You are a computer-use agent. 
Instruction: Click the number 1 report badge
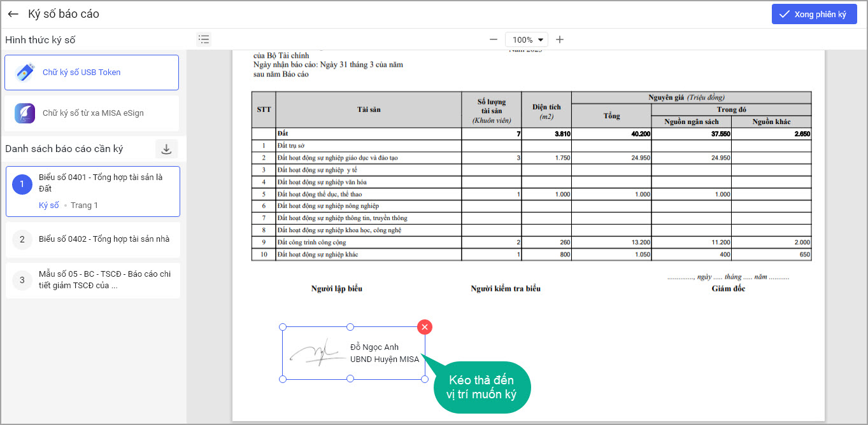tap(22, 185)
